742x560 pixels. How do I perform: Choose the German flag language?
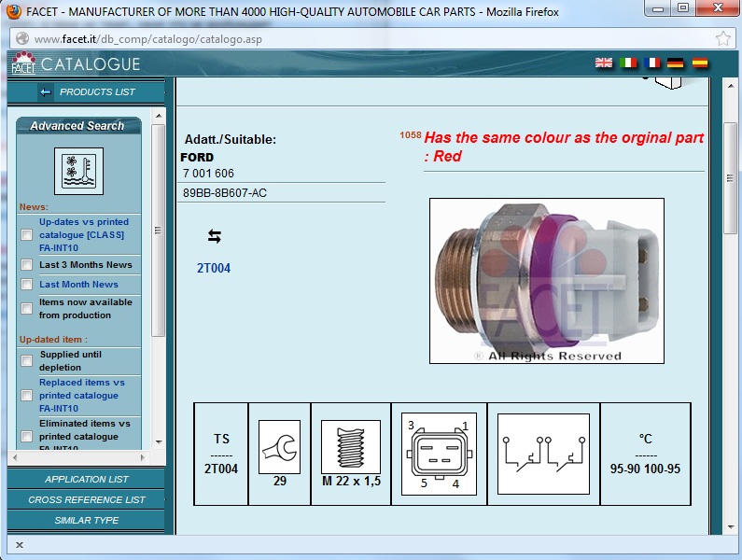676,63
